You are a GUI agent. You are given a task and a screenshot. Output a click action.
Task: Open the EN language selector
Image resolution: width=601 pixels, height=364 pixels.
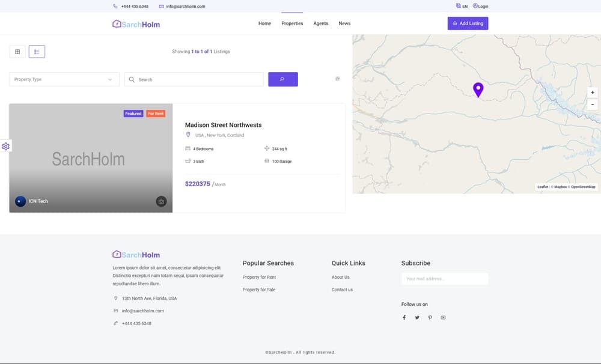(462, 6)
